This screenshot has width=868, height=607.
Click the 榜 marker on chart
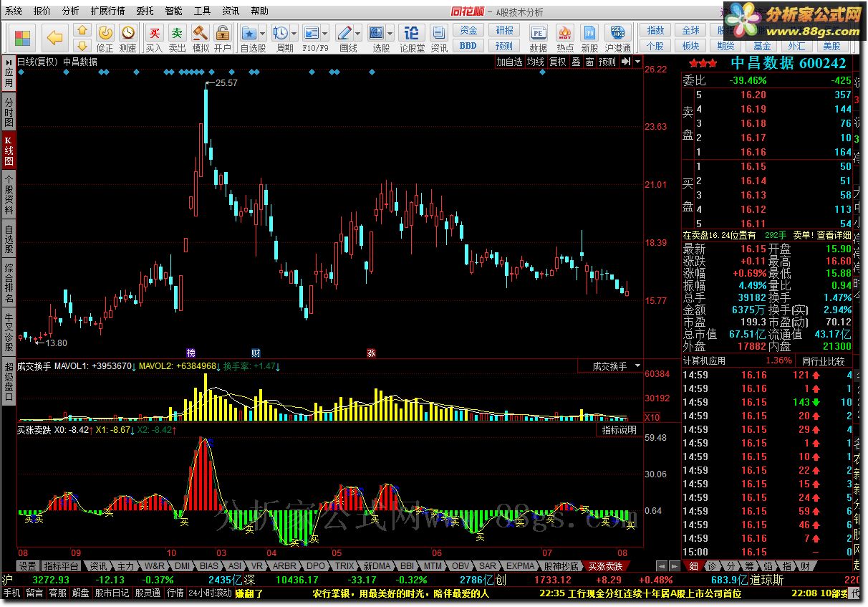[191, 353]
